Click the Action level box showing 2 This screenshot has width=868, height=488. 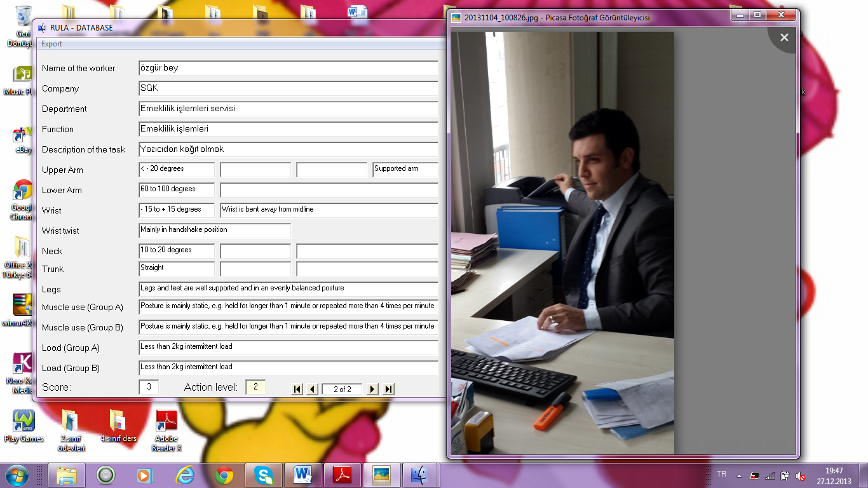[255, 387]
